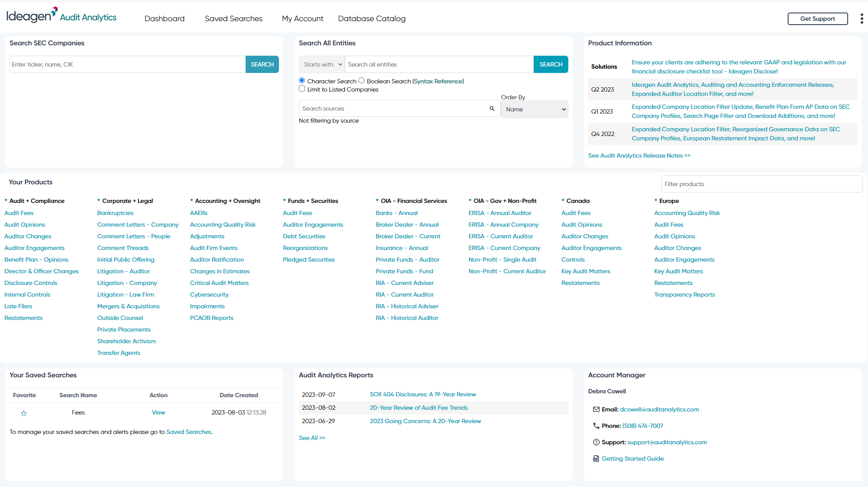Image resolution: width=868 pixels, height=487 pixels.
Task: Open Debt Securities under Funds + Securities
Action: tap(304, 236)
